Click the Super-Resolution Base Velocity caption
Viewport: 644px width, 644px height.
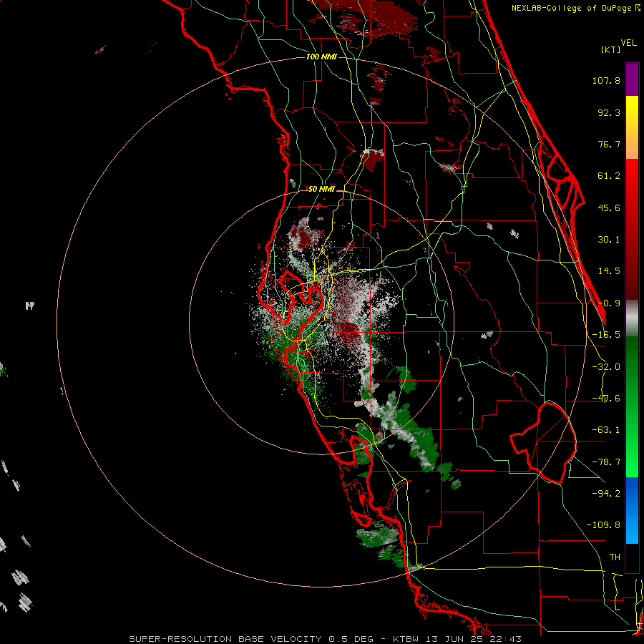326,639
